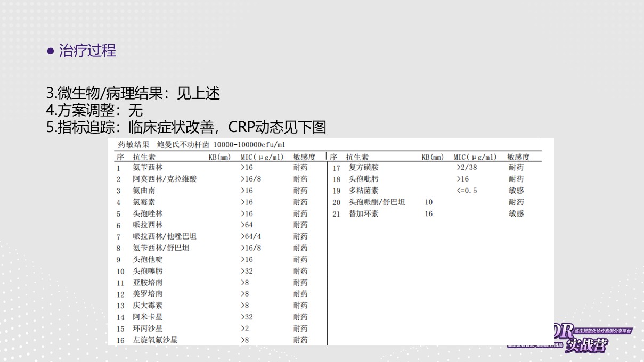Select the line 3.微生物/病理结果：见上述
This screenshot has width=644, height=362.
click(x=133, y=94)
